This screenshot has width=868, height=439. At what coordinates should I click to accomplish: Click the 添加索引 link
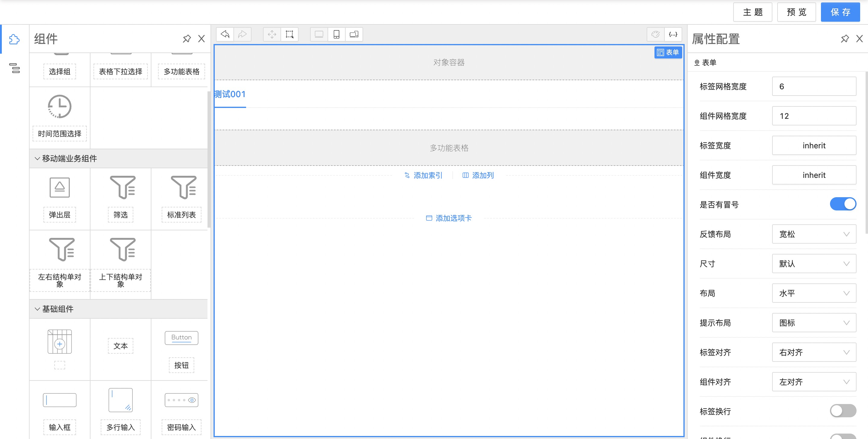click(x=423, y=175)
